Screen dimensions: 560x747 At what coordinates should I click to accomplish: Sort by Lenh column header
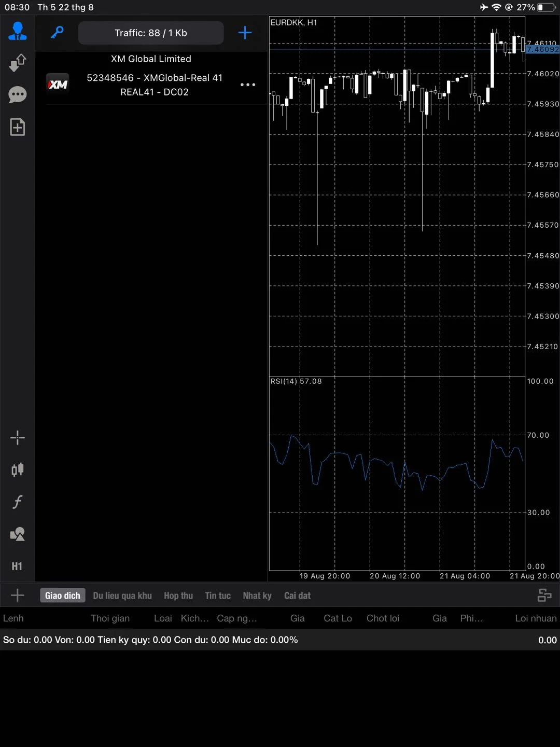13,618
